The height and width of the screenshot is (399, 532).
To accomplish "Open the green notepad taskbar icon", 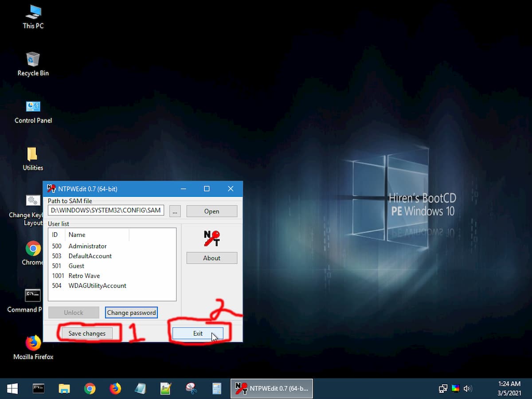I will pyautogui.click(x=166, y=389).
